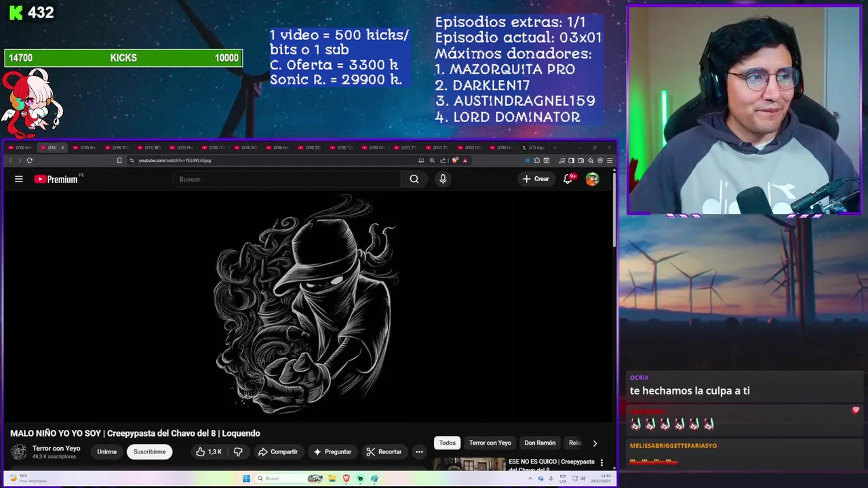
Task: Open a new browser tab with plus
Action: pos(555,147)
